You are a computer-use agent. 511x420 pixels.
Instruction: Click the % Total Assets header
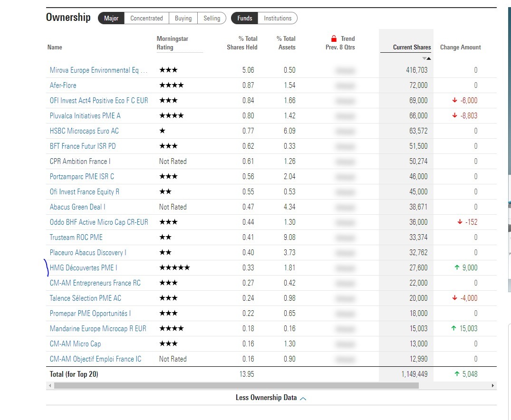point(286,43)
